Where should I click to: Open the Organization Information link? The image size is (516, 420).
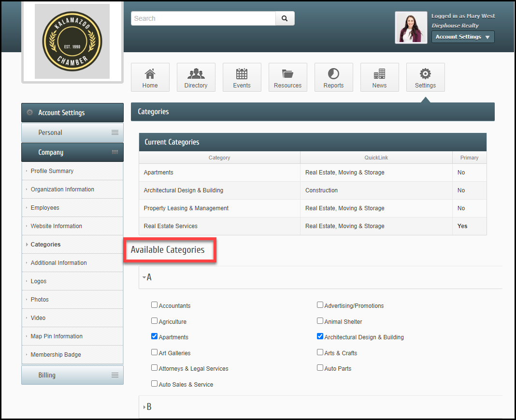(62, 189)
